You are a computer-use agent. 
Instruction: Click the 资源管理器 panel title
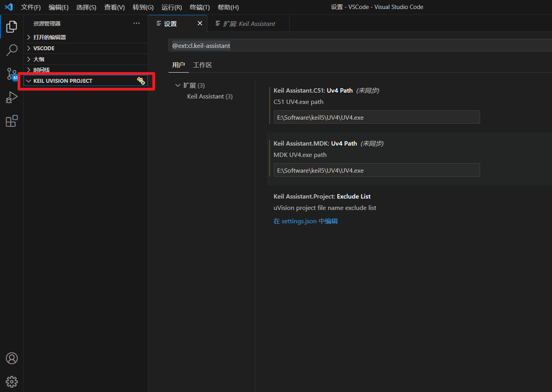coord(47,24)
